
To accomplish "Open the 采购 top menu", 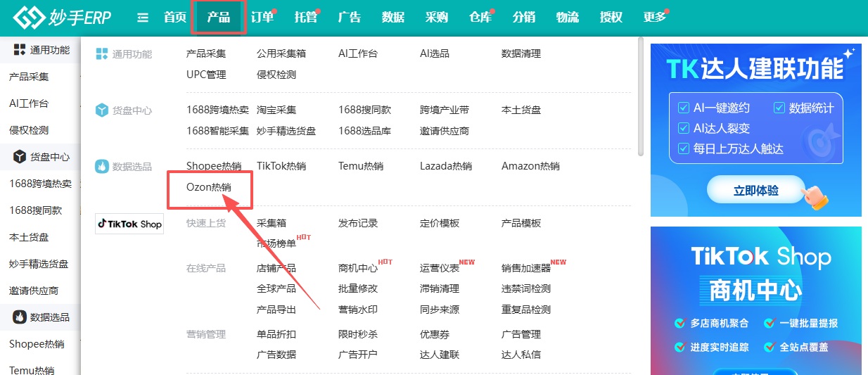I will [x=437, y=18].
